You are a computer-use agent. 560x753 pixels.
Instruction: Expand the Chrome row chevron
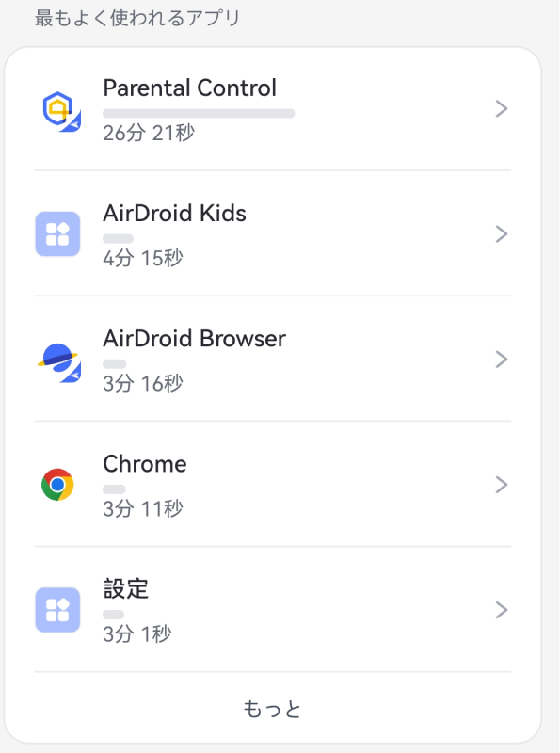(502, 484)
